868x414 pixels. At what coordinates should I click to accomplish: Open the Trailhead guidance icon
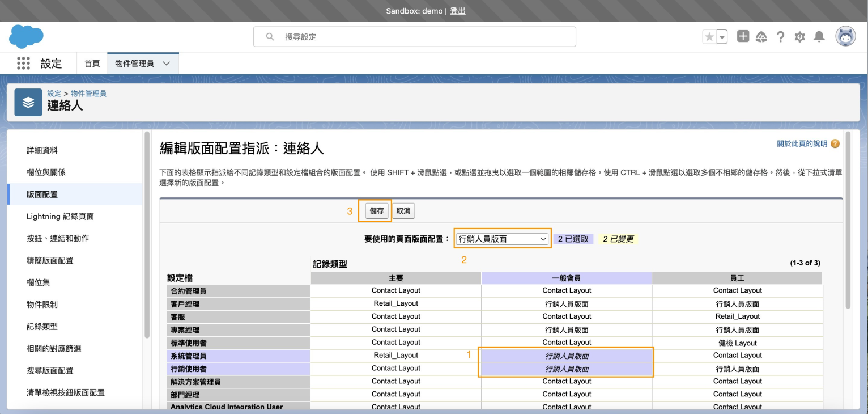point(761,37)
